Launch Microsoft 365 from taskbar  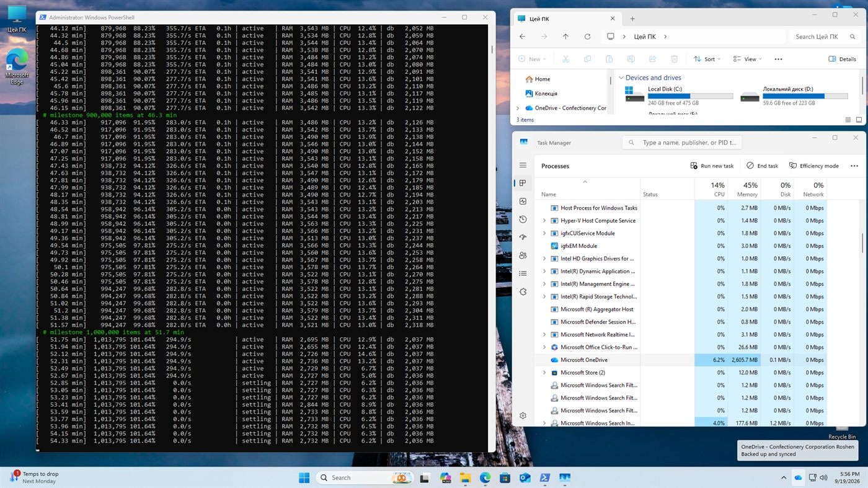(445, 477)
